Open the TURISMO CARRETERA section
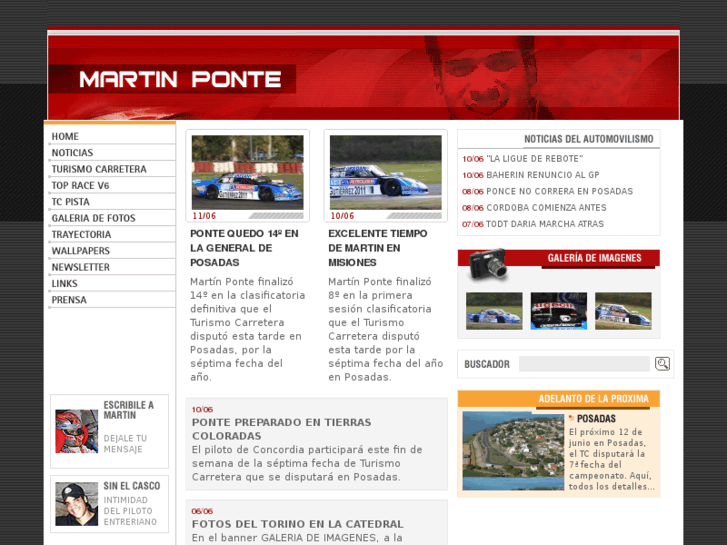This screenshot has height=545, width=727. pyautogui.click(x=99, y=169)
